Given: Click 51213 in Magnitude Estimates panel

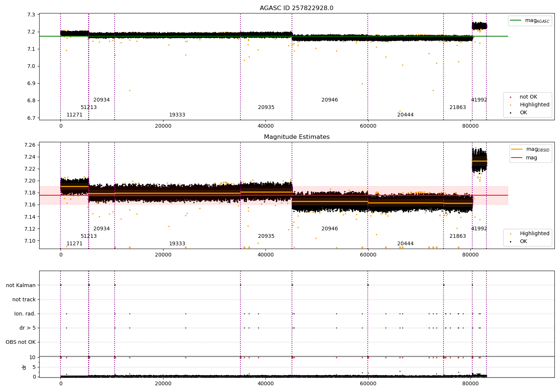Looking at the screenshot, I should 89,236.
